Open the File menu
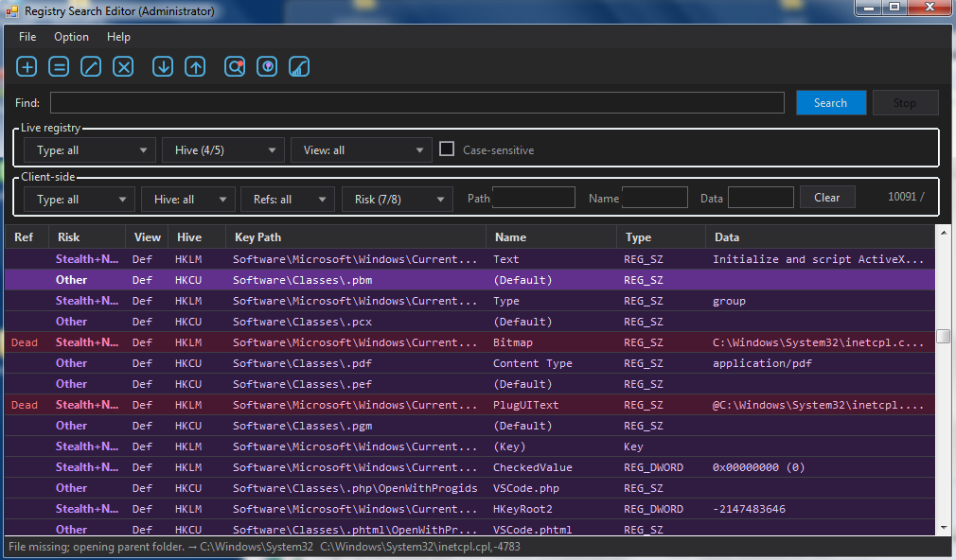Image resolution: width=956 pixels, height=560 pixels. pyautogui.click(x=27, y=37)
